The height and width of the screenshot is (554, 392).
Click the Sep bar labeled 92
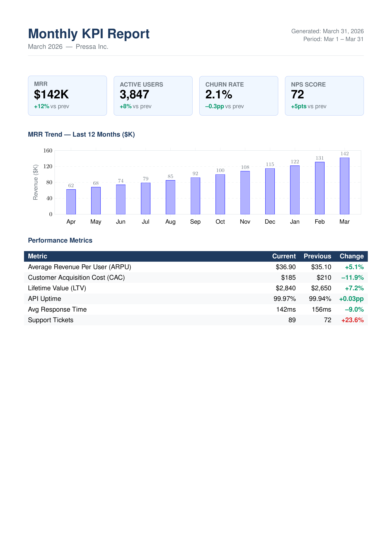195,196
